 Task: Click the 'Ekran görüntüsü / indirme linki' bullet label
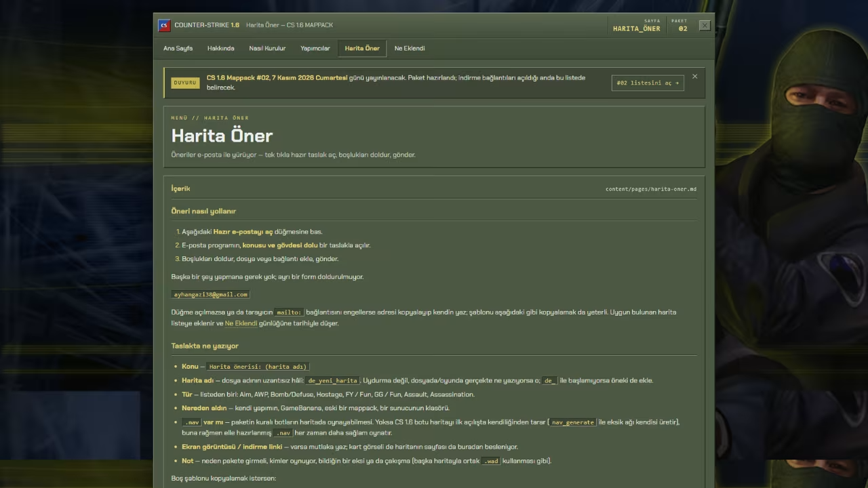pyautogui.click(x=232, y=447)
